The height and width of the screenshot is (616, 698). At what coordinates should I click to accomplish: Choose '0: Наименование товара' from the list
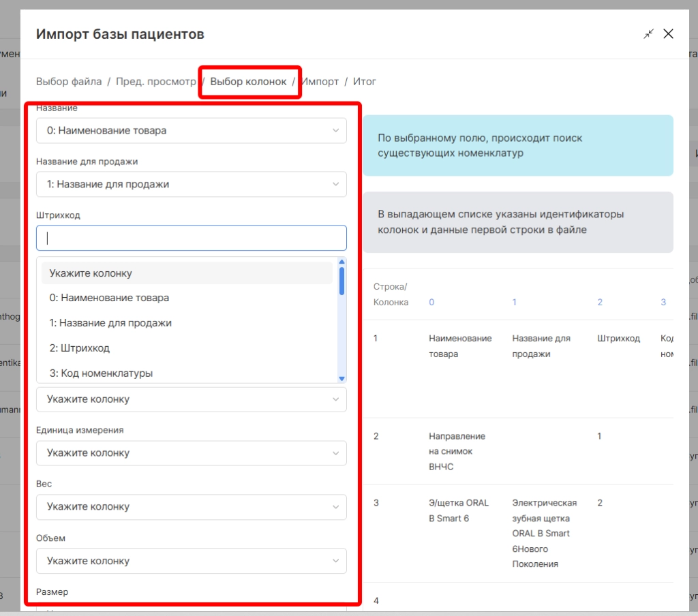point(109,298)
